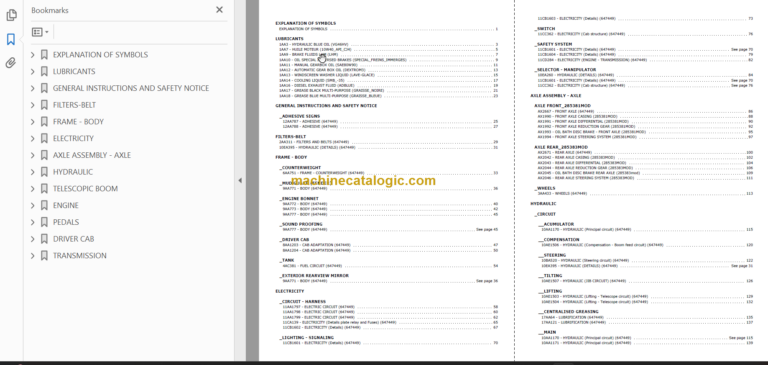
Task: Open the Page Thumbnails panel icon
Action: 11,15
